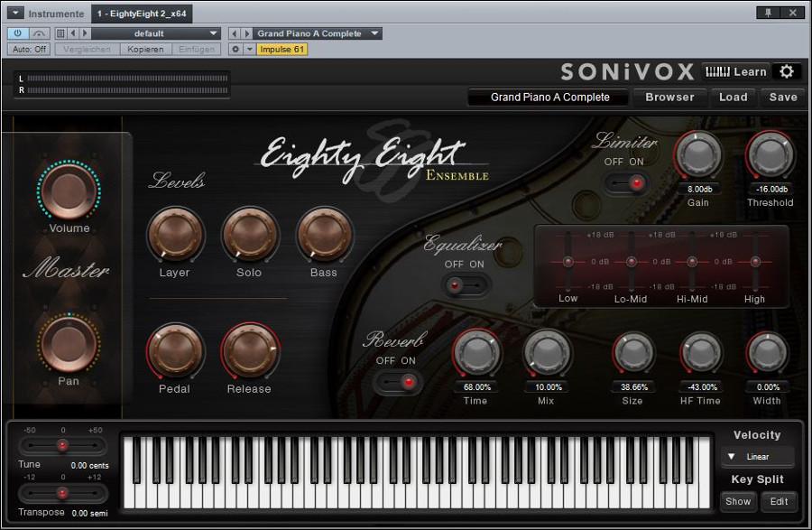812x530 pixels.
Task: Expand the dropdown arrow beside the gear icon
Action: [249, 50]
